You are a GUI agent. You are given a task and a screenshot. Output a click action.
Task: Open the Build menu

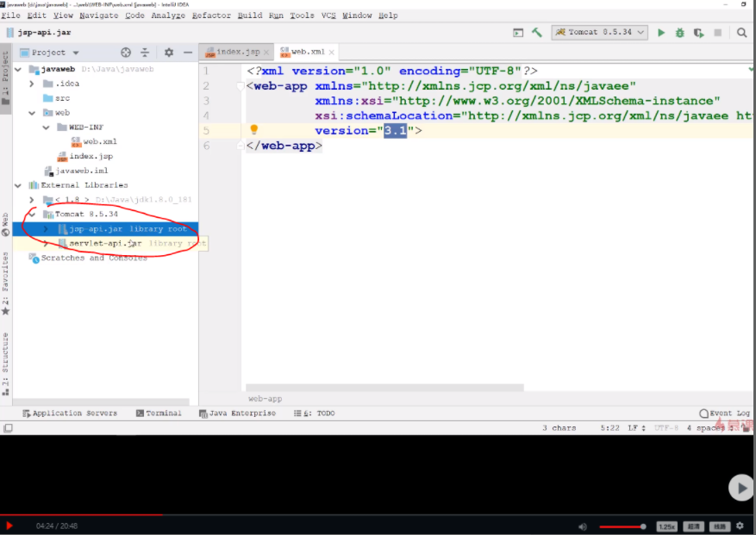point(250,16)
